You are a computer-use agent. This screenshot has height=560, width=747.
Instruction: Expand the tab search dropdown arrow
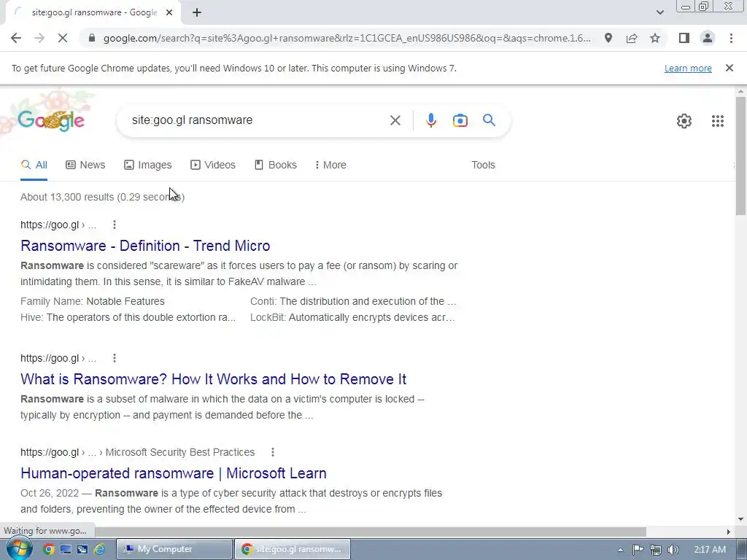pos(659,12)
